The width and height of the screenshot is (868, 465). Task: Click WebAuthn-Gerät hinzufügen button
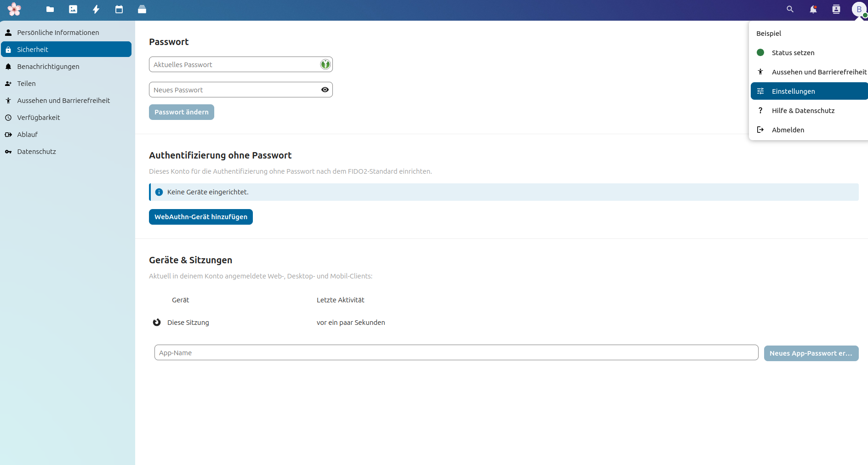point(200,217)
